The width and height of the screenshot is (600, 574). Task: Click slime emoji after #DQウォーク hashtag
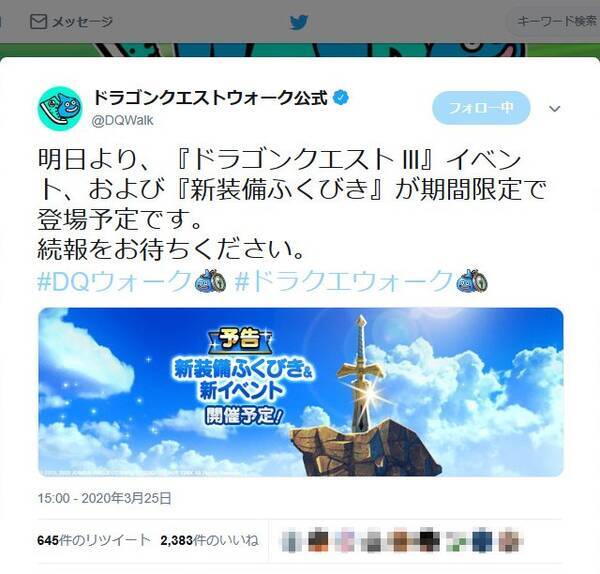pyautogui.click(x=210, y=281)
